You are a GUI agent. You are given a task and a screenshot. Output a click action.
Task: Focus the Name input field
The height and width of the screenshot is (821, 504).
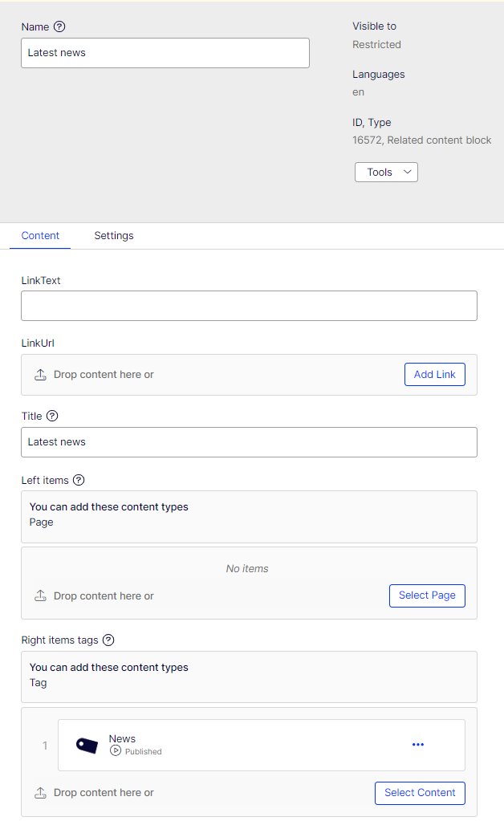[165, 53]
